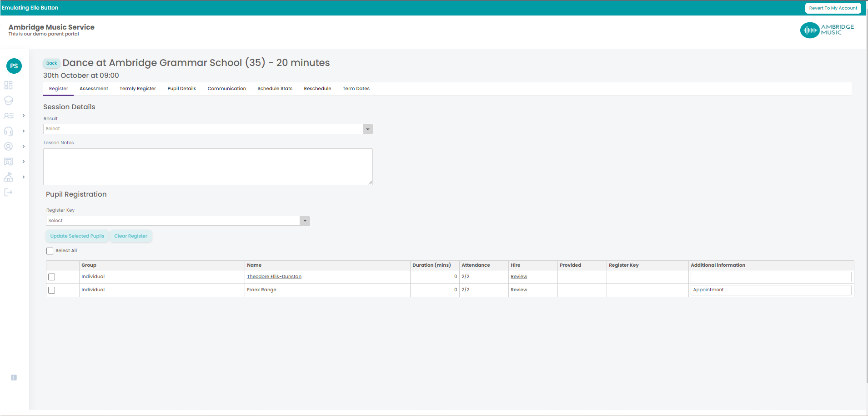Click into the Lesson Notes text area
The width and height of the screenshot is (868, 416).
pyautogui.click(x=208, y=167)
